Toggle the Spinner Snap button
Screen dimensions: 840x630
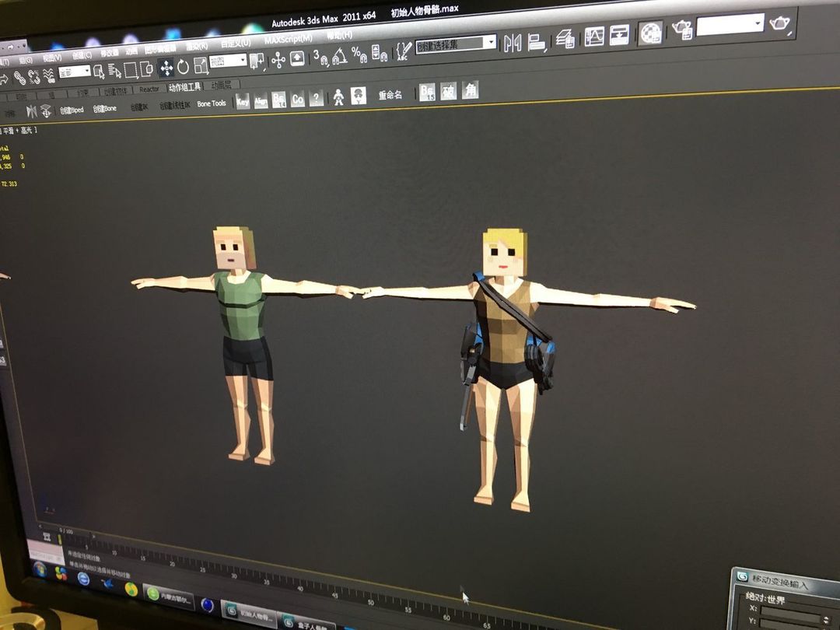pyautogui.click(x=378, y=53)
